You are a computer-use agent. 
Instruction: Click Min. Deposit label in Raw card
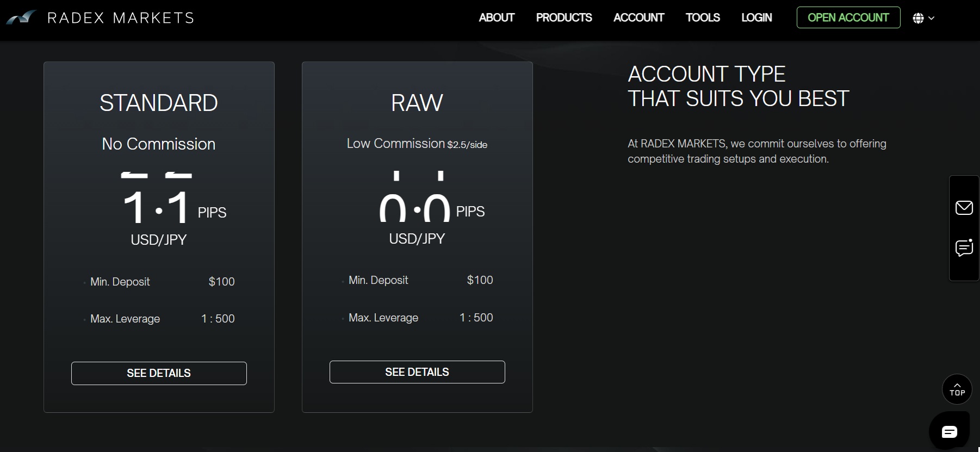[379, 280]
